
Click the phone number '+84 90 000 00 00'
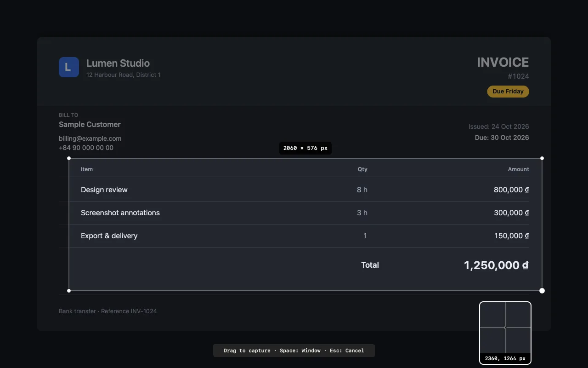86,148
